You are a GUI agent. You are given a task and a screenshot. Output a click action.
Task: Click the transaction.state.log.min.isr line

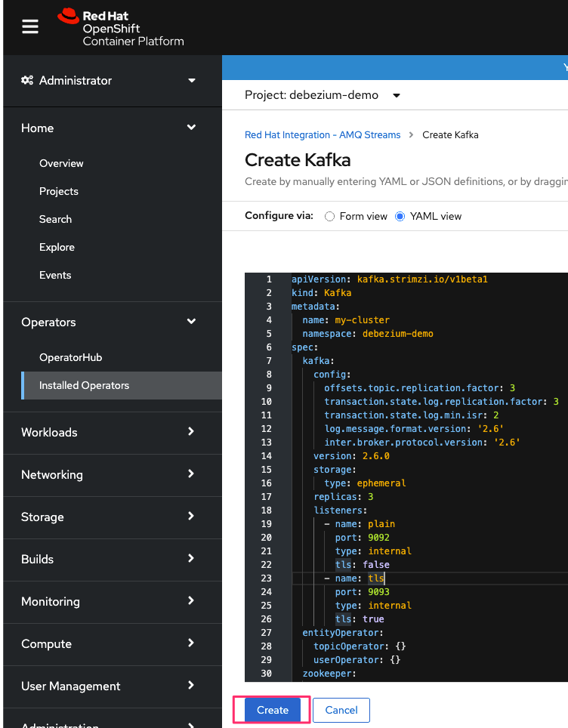412,415
